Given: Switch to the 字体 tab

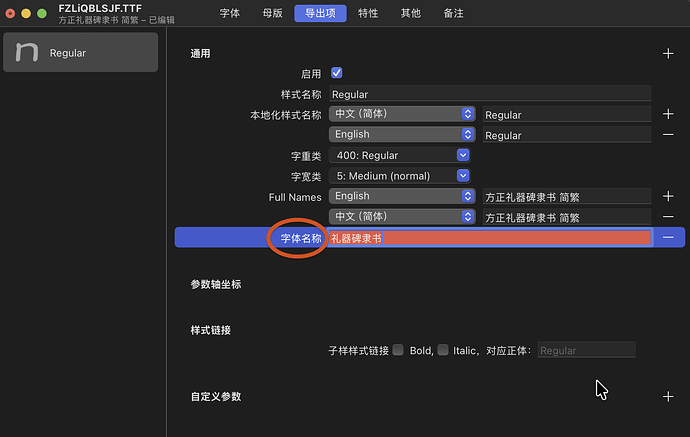Looking at the screenshot, I should (x=230, y=13).
